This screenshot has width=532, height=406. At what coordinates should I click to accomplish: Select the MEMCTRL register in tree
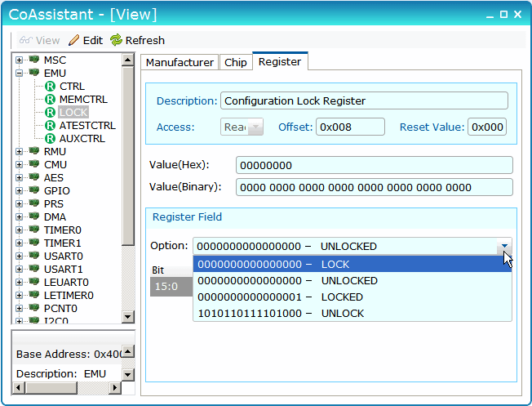83,99
